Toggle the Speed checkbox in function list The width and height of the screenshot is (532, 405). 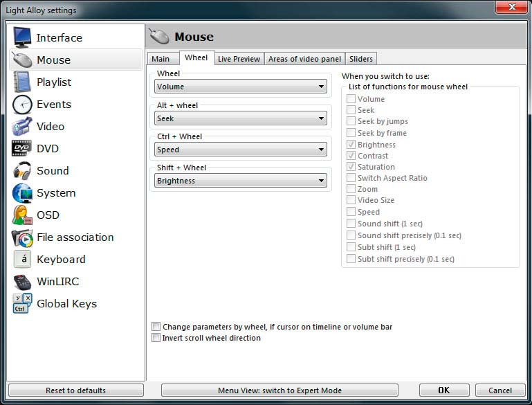click(351, 212)
